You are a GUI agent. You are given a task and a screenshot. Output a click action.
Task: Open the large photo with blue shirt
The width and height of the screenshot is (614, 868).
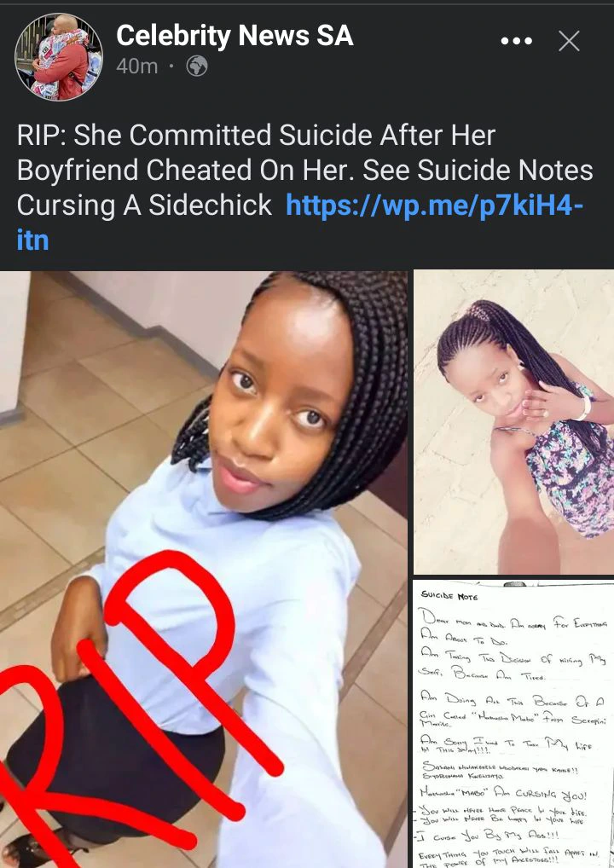point(204,569)
